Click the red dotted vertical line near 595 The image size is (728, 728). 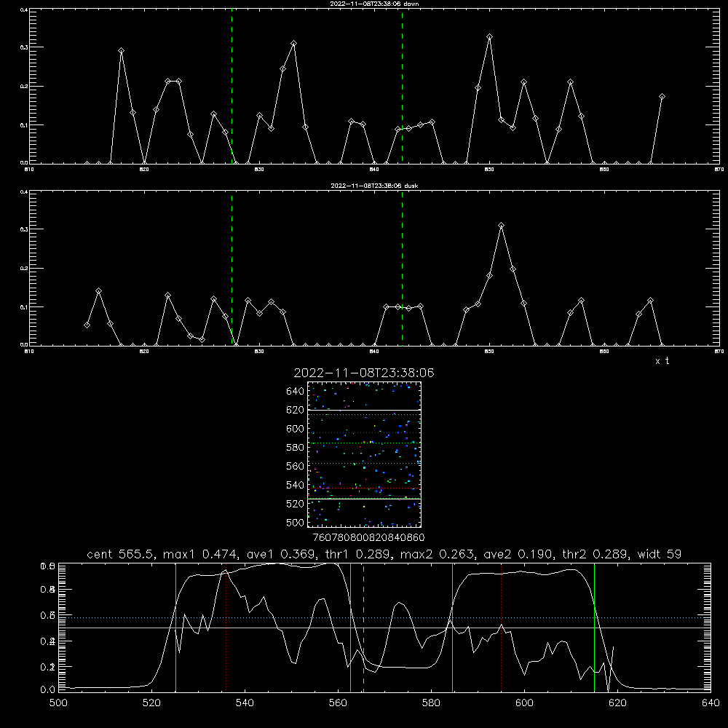[502, 628]
